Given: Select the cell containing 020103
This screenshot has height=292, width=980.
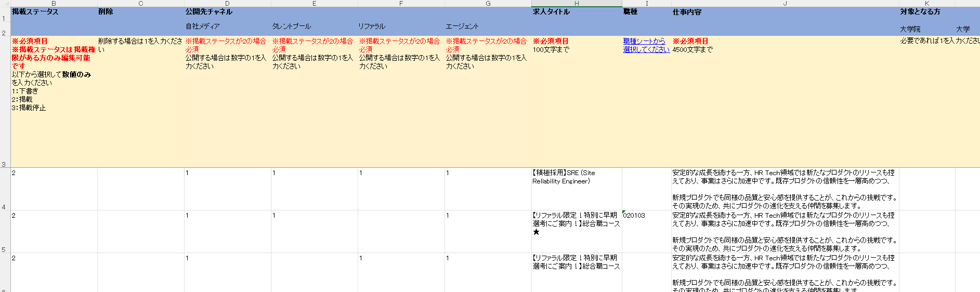Looking at the screenshot, I should [646, 231].
